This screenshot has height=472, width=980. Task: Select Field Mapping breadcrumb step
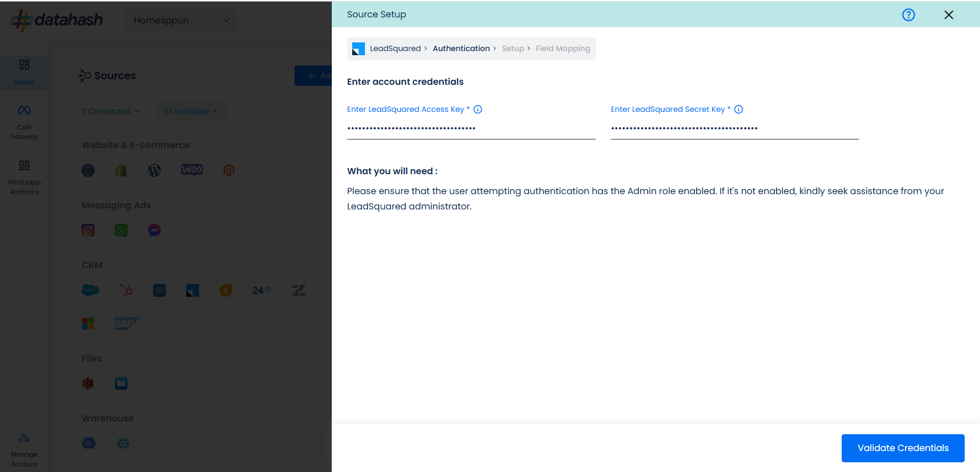562,49
